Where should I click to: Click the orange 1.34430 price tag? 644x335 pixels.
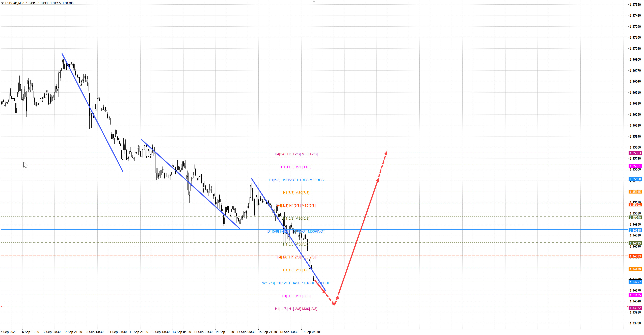coord(635,269)
